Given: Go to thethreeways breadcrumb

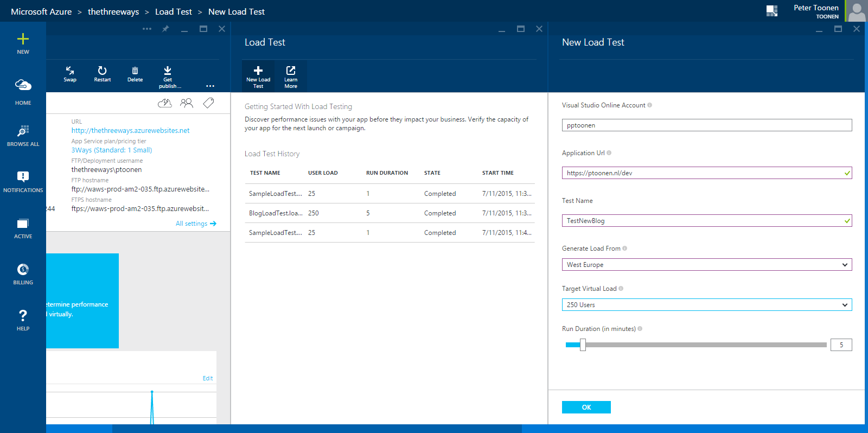Looking at the screenshot, I should coord(113,12).
